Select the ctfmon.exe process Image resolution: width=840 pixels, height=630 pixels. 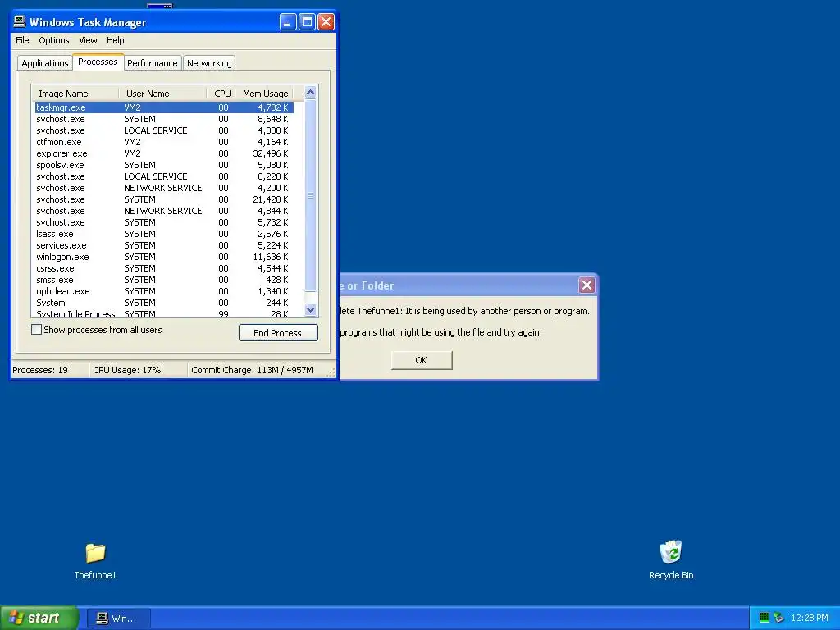[x=164, y=142]
